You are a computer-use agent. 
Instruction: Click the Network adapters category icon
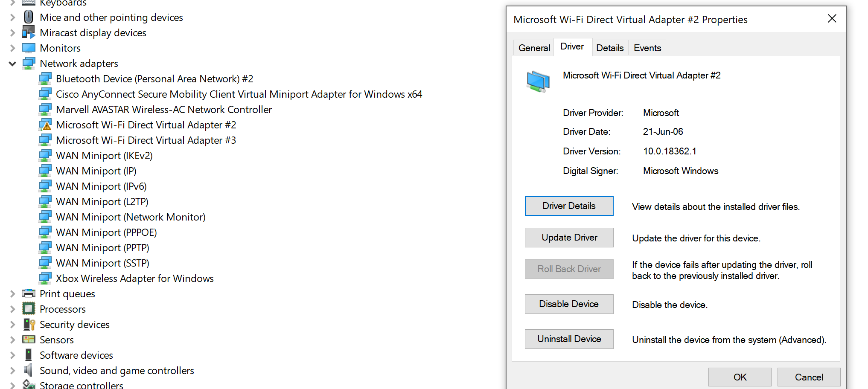[x=29, y=63]
